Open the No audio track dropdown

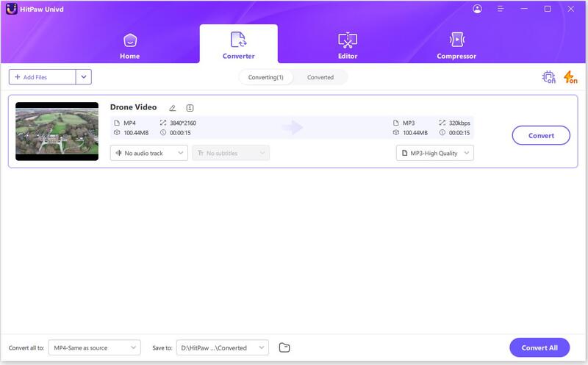tap(149, 153)
